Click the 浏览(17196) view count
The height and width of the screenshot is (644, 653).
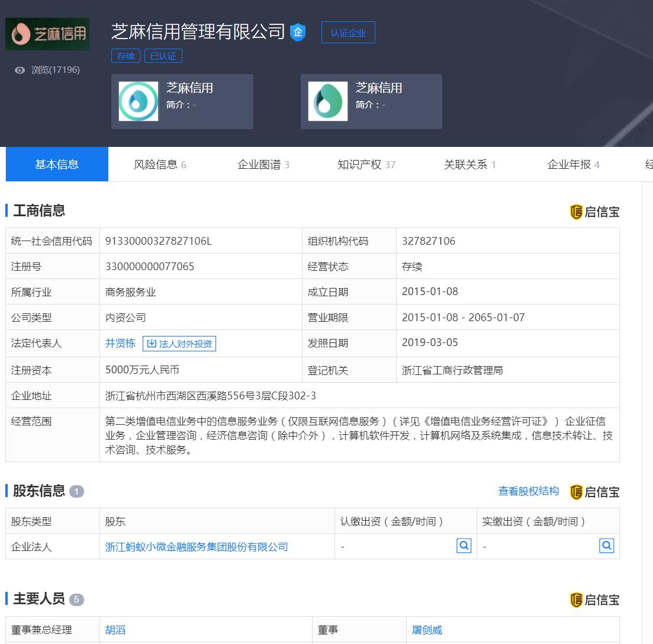(x=56, y=69)
